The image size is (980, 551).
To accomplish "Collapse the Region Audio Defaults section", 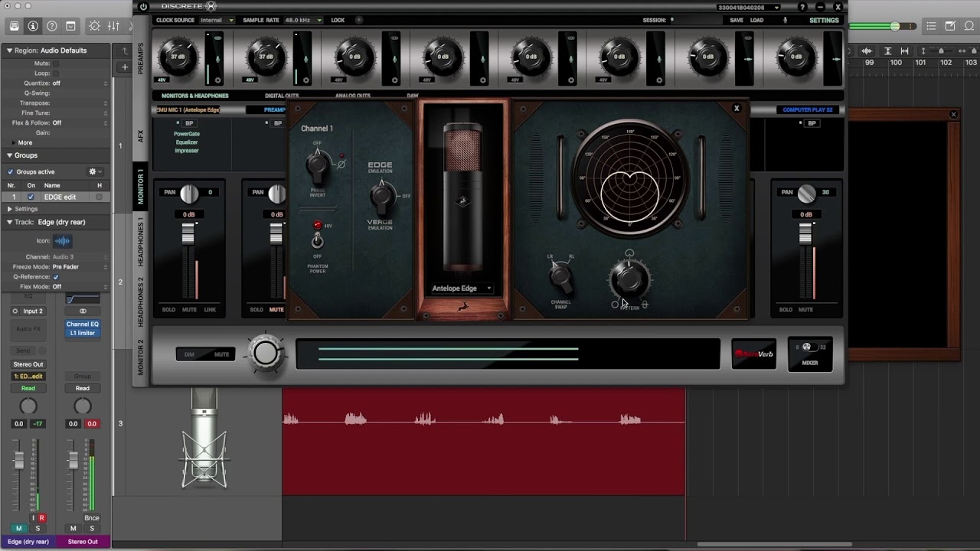I will (10, 51).
